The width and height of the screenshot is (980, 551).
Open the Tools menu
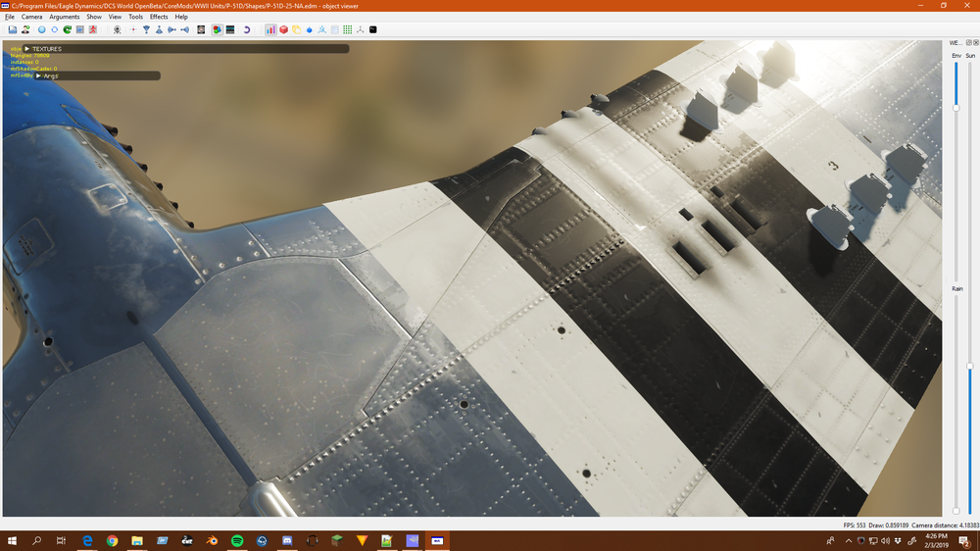tap(135, 17)
